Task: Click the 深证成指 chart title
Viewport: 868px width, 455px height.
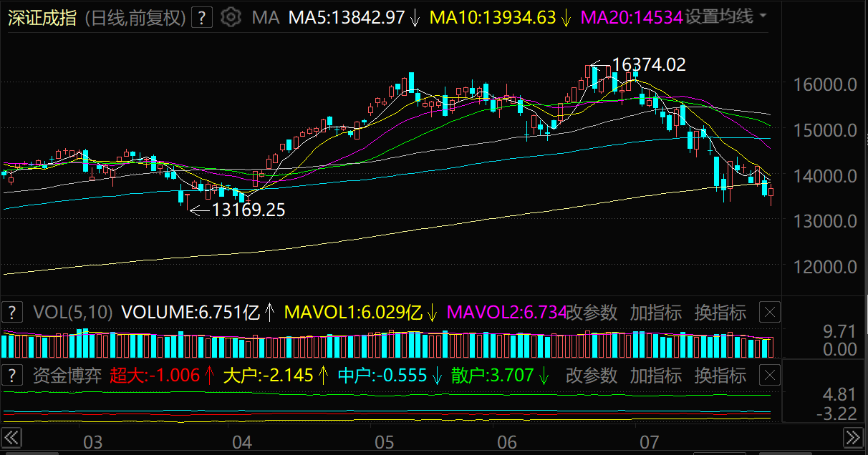Action: click(x=42, y=18)
